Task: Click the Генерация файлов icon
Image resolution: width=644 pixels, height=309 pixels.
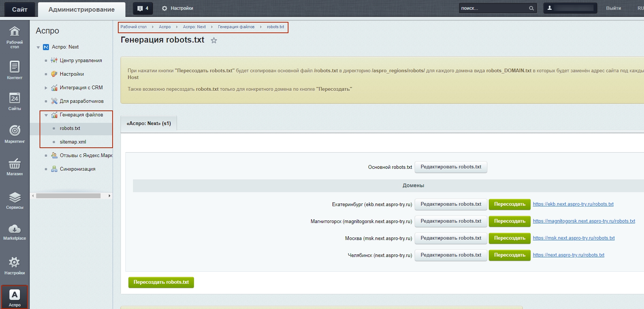Action: click(x=54, y=115)
